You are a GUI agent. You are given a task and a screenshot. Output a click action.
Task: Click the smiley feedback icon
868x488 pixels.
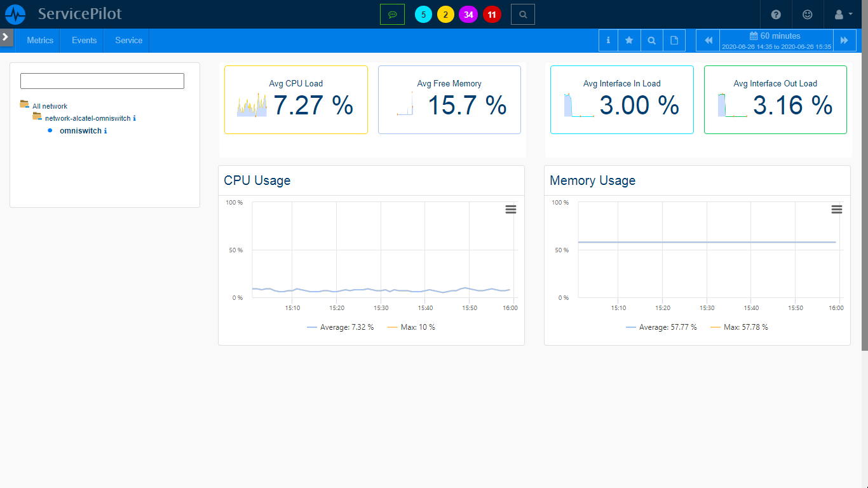pos(807,14)
